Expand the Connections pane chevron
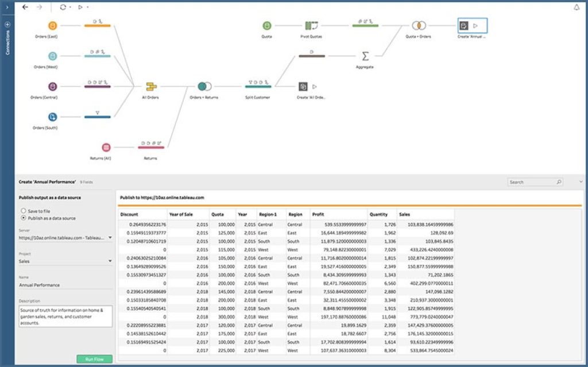This screenshot has width=588, height=367. click(7, 7)
